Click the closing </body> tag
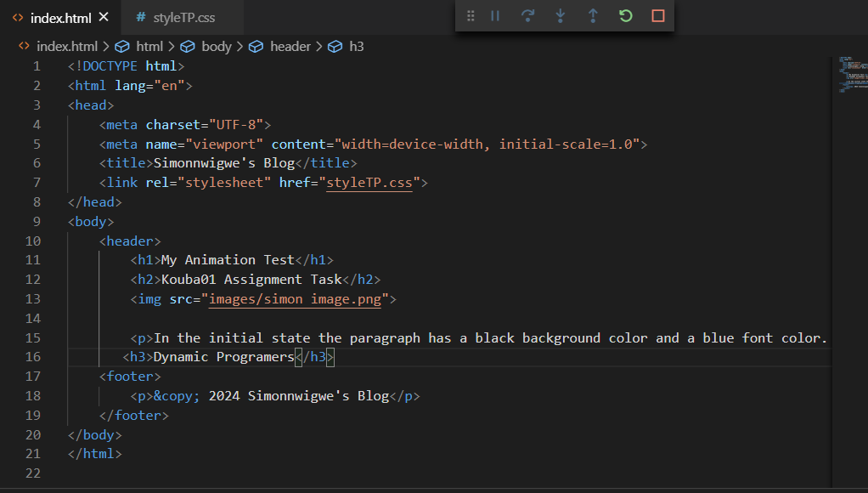Screen dimensions: 868x493 [x=94, y=435]
